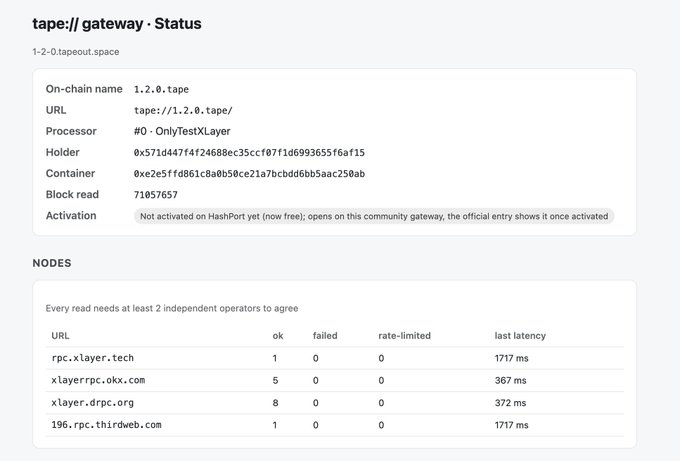This screenshot has height=461, width=680.
Task: Click the ok count 5 for xlayerrpc.okx.com
Action: click(275, 380)
